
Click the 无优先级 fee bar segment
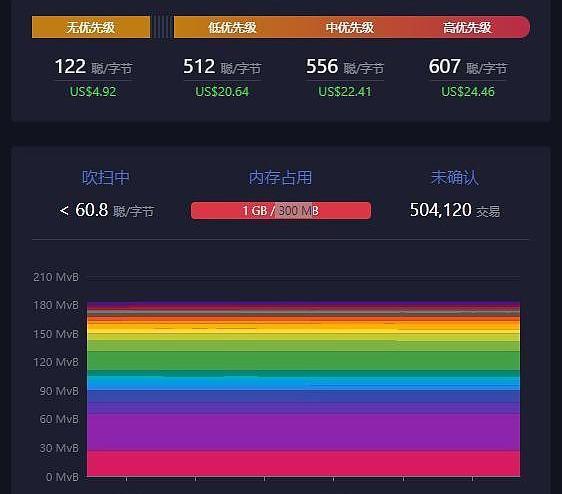tap(91, 27)
